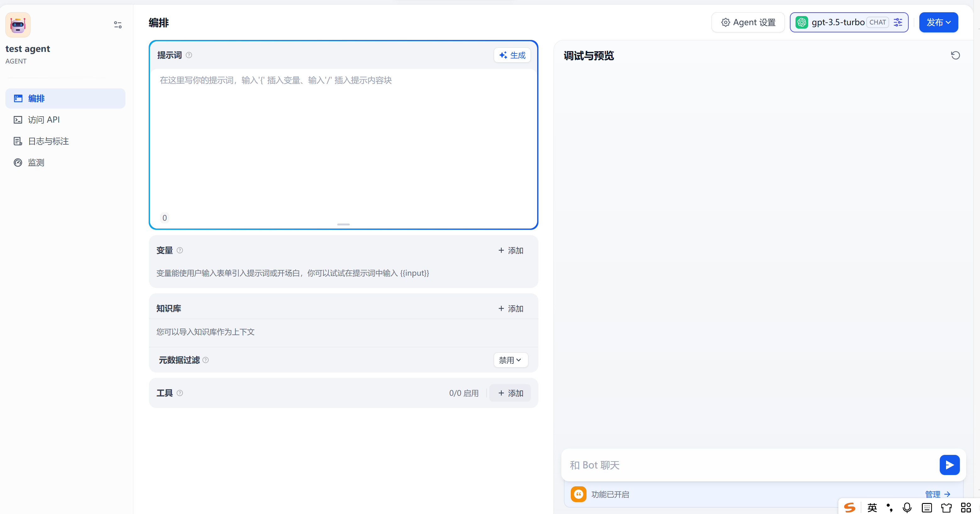Click help icon next to 工具
The width and height of the screenshot is (980, 514).
pyautogui.click(x=180, y=393)
